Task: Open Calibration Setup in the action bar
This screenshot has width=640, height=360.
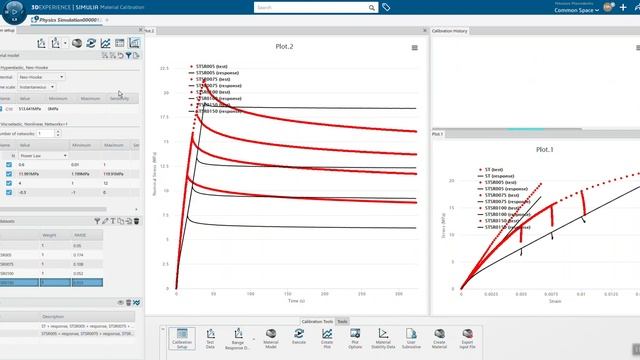Action: 182,338
